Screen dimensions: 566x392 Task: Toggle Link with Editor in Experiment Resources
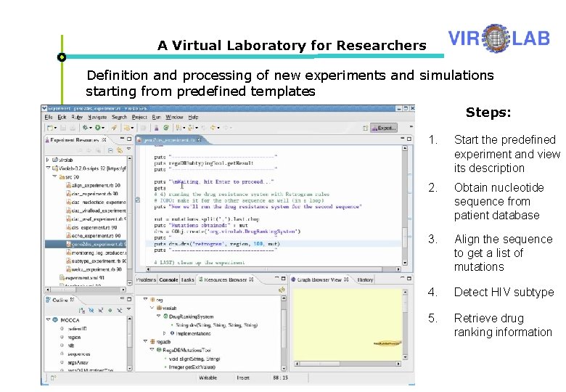[x=120, y=150]
